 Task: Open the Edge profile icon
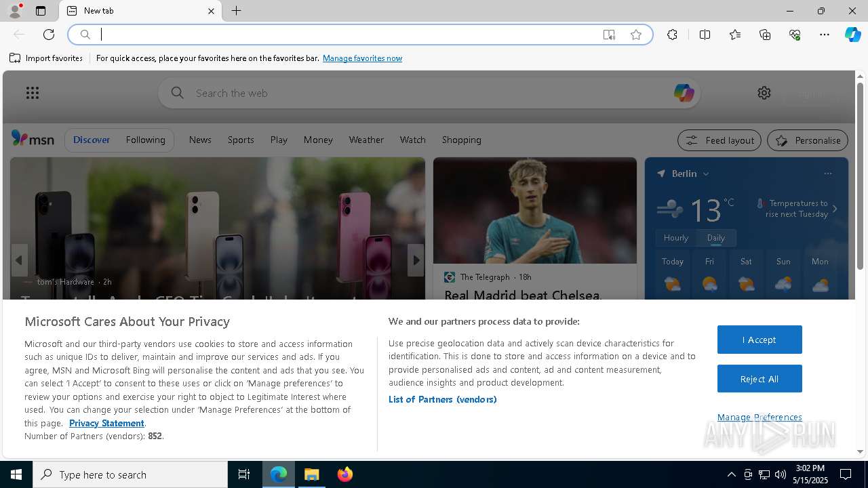coord(15,11)
